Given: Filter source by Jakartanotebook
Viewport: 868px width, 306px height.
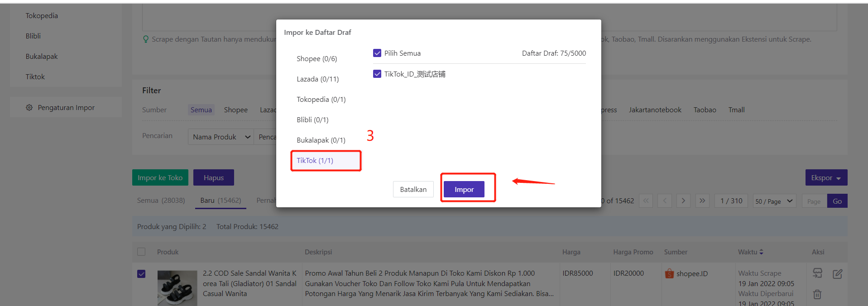Looking at the screenshot, I should (x=655, y=110).
